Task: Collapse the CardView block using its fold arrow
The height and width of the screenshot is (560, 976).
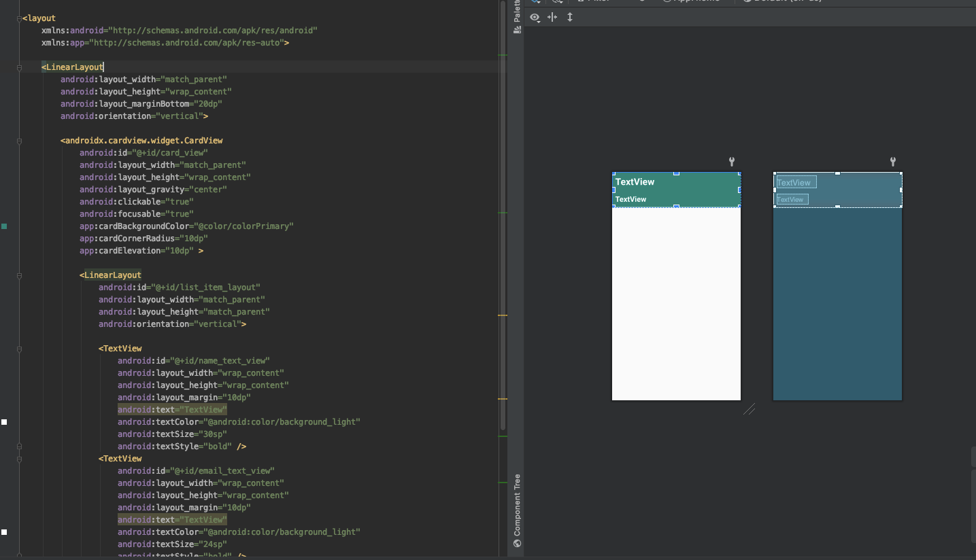Action: pos(19,141)
